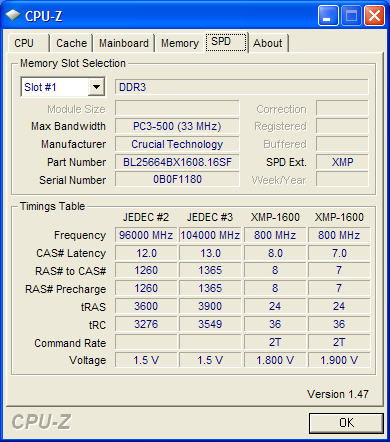
Task: Click part number BL25664BX1608.16SF
Action: [177, 162]
